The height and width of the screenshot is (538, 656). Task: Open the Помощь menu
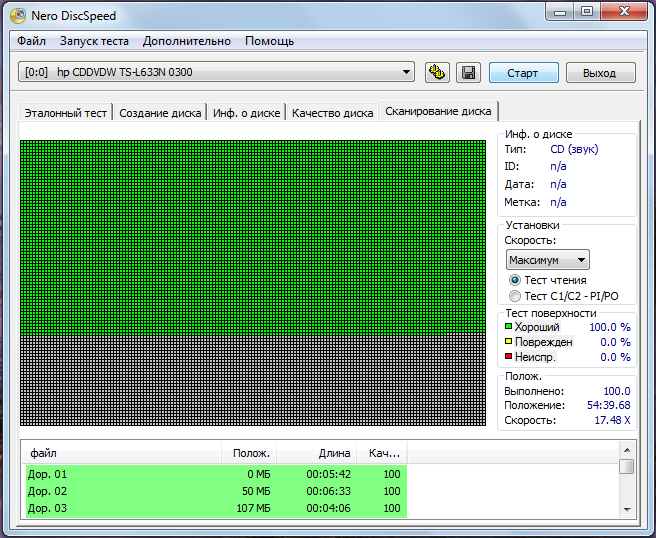coord(269,41)
